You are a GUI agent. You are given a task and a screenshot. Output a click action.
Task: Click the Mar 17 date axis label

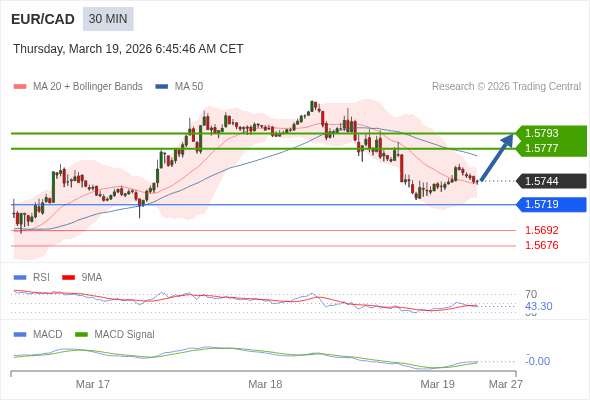[93, 384]
